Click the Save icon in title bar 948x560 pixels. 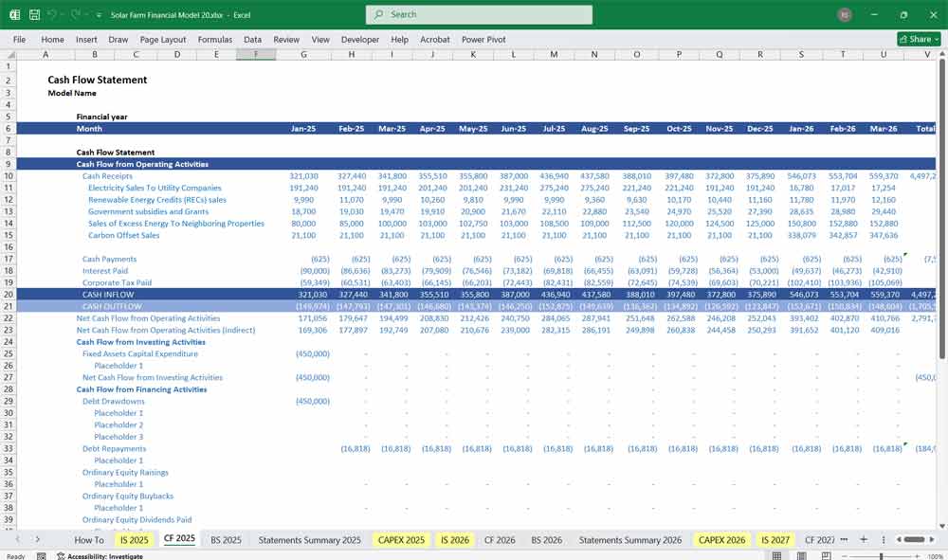(34, 15)
